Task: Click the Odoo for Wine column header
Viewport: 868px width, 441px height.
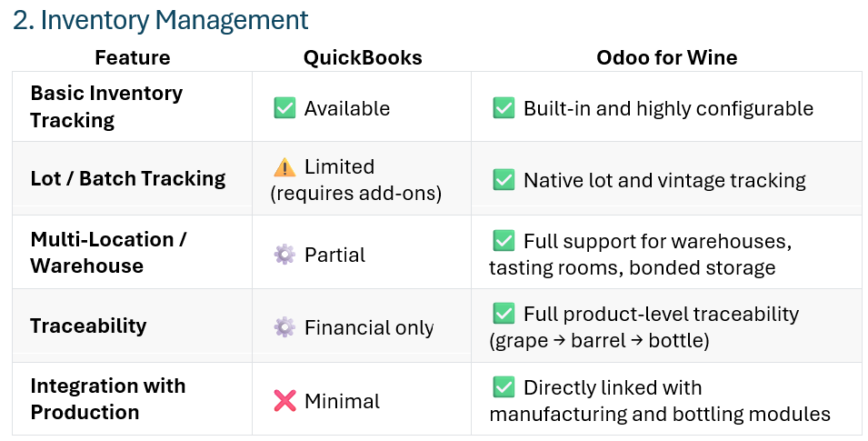Action: point(666,58)
